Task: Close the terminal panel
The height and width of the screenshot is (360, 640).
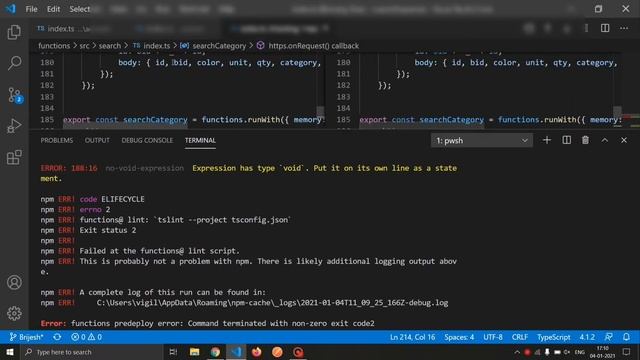Action: (624, 140)
